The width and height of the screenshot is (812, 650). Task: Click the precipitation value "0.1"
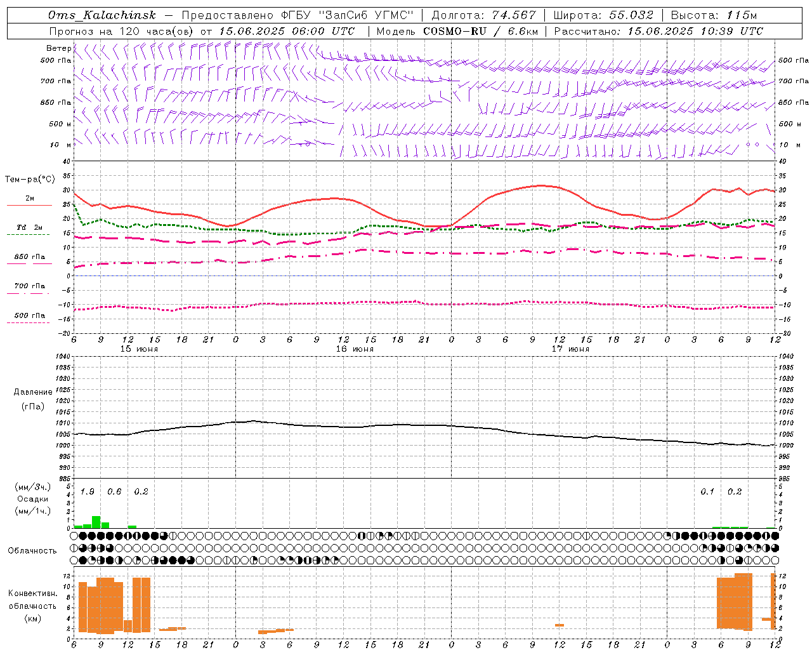click(707, 492)
